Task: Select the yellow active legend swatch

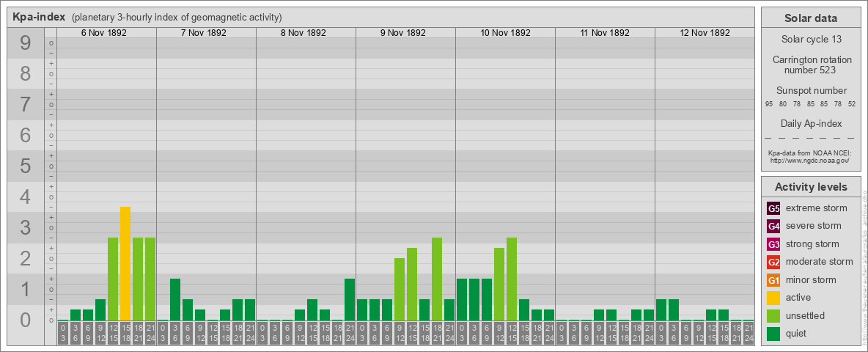Action: point(773,298)
